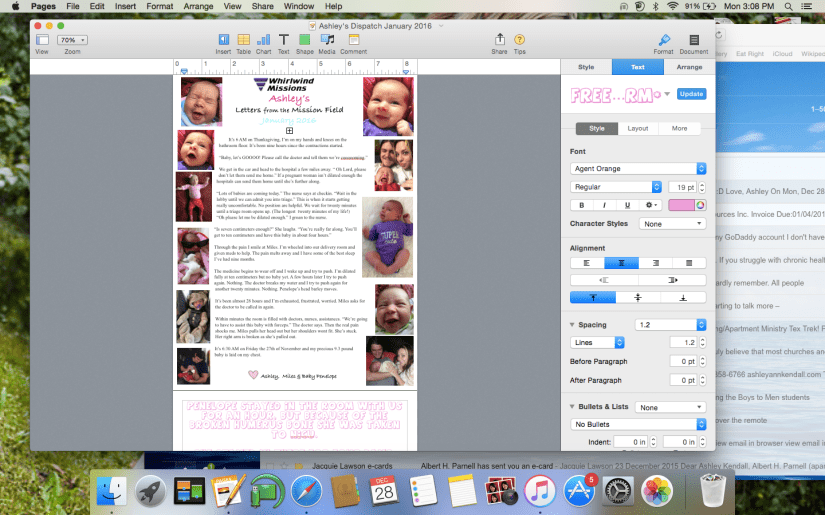Collapse the Spacing section
This screenshot has height=515, width=825.
572,325
